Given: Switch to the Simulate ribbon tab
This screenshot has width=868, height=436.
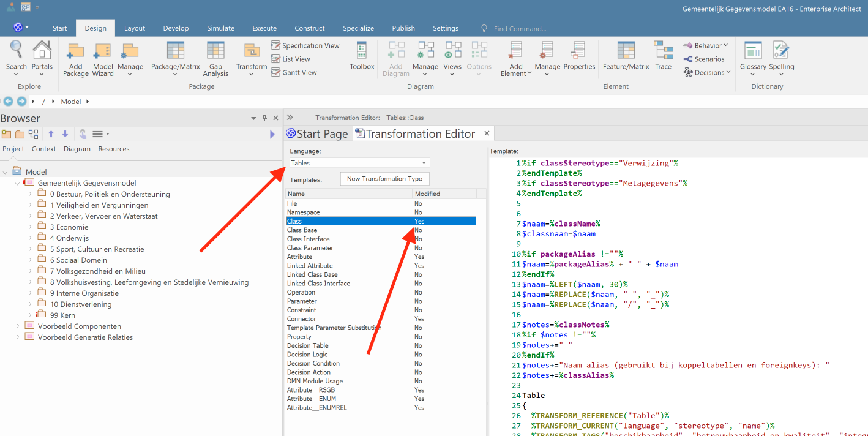Looking at the screenshot, I should point(220,28).
